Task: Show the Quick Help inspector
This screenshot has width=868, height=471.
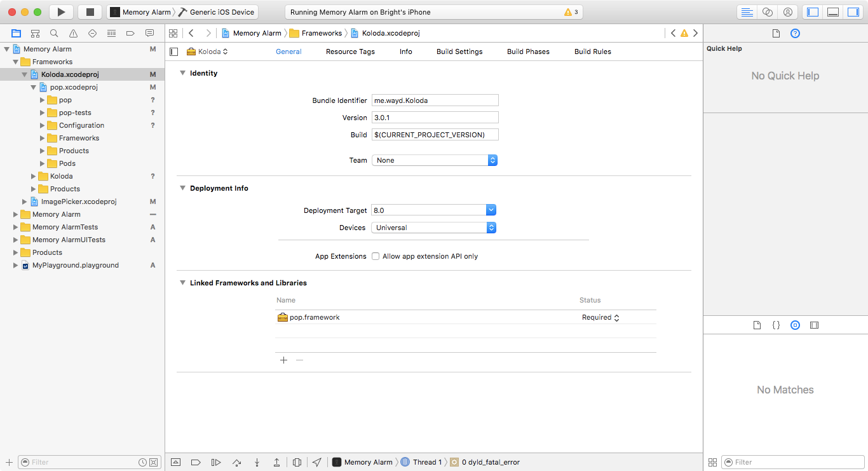Action: pyautogui.click(x=795, y=34)
